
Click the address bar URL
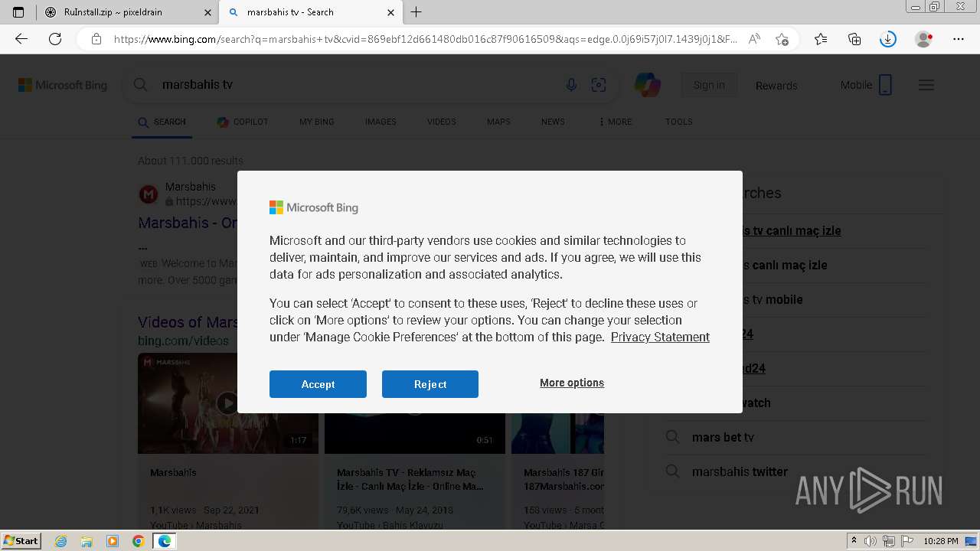pos(425,39)
